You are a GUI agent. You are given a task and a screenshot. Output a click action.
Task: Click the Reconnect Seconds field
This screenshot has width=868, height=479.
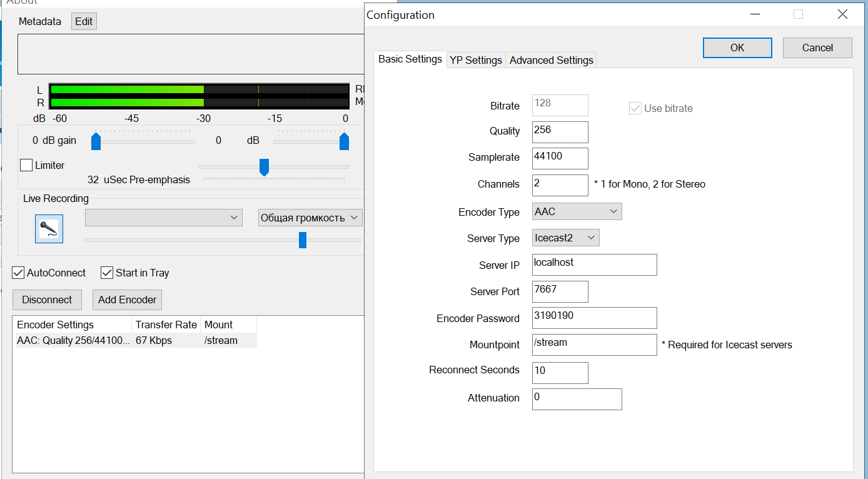pyautogui.click(x=560, y=373)
